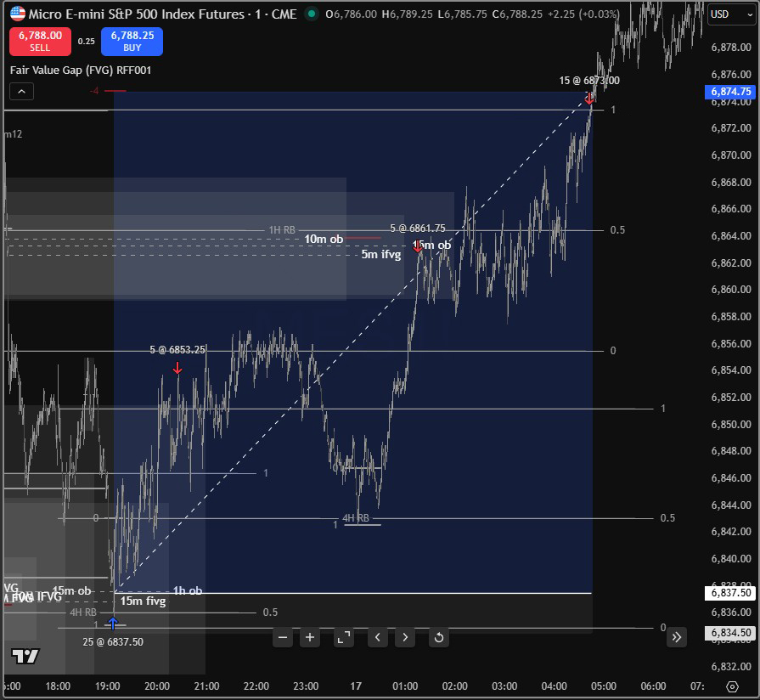Click the zoom in plus button
The height and width of the screenshot is (700, 760).
(310, 637)
